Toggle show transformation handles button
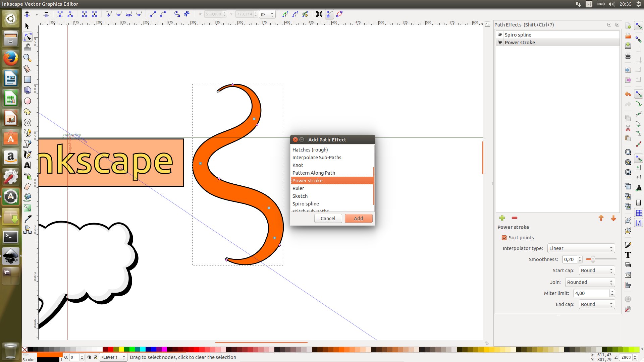The image size is (644, 362). (319, 14)
